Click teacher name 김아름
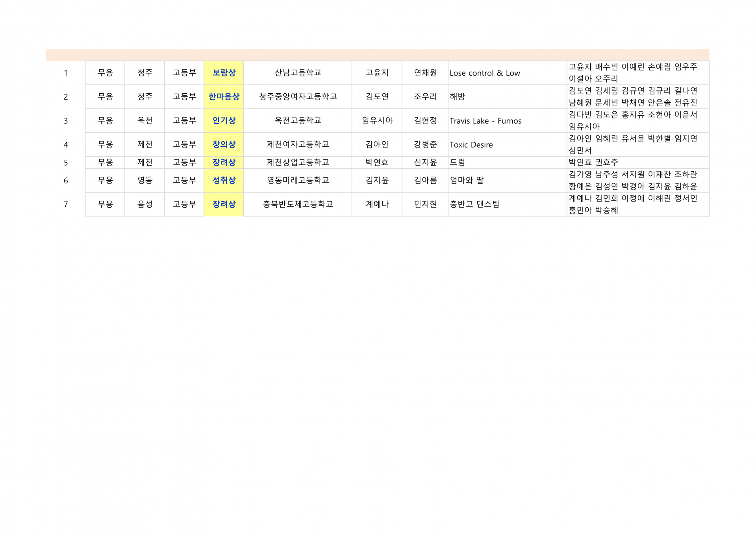This screenshot has width=756, height=534. (425, 180)
